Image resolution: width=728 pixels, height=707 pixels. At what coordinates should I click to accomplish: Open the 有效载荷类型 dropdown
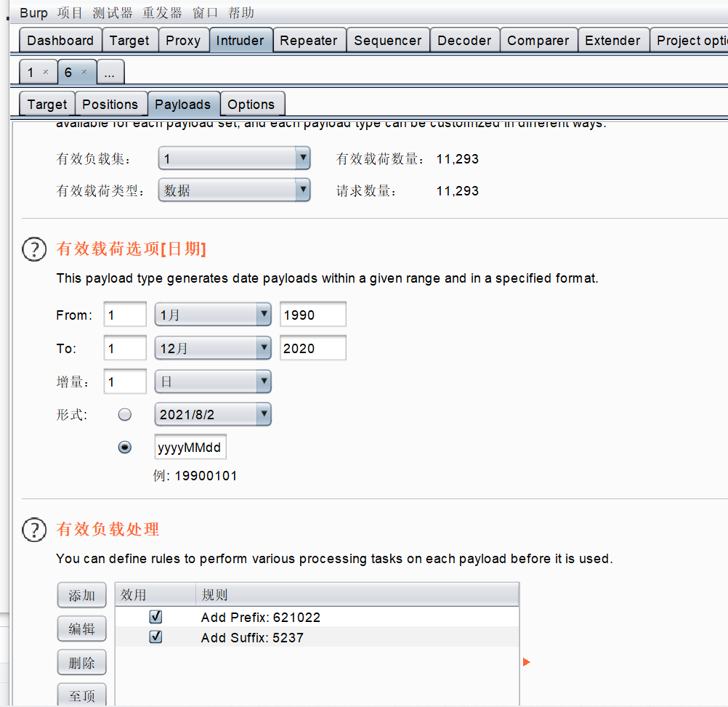click(234, 190)
